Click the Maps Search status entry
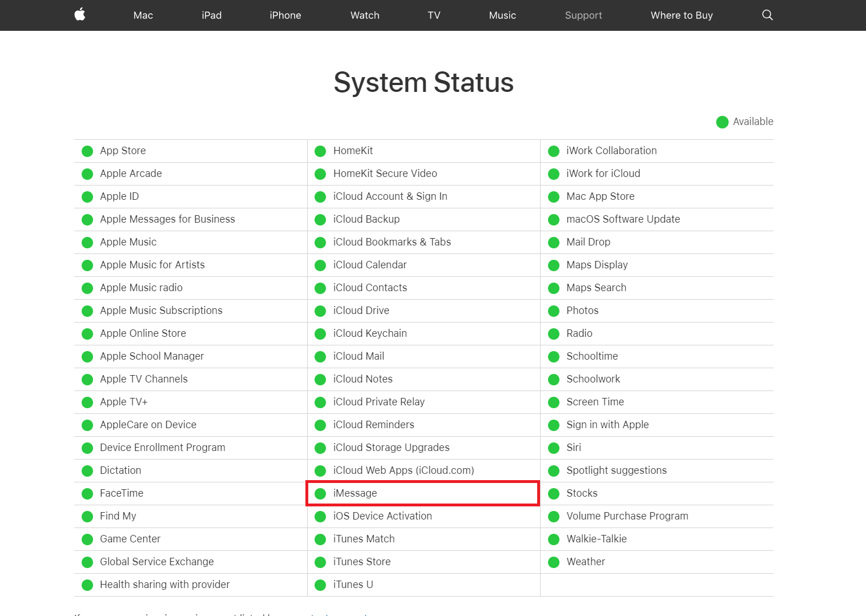This screenshot has width=866, height=616. tap(596, 288)
